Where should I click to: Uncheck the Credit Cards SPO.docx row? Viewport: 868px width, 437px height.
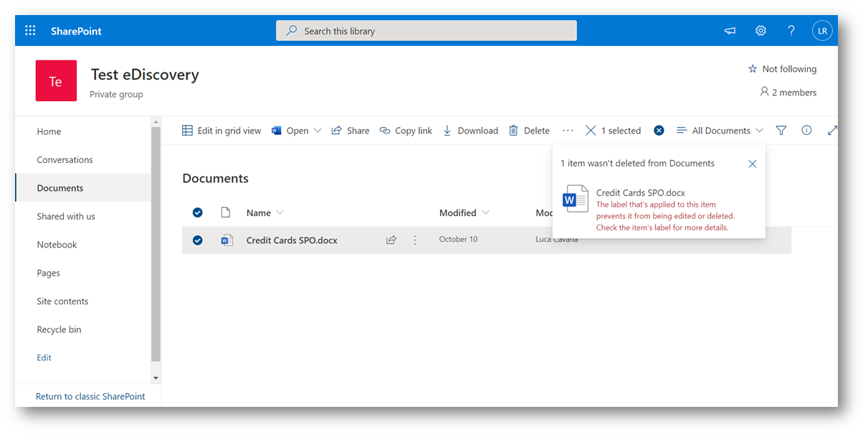pyautogui.click(x=198, y=240)
